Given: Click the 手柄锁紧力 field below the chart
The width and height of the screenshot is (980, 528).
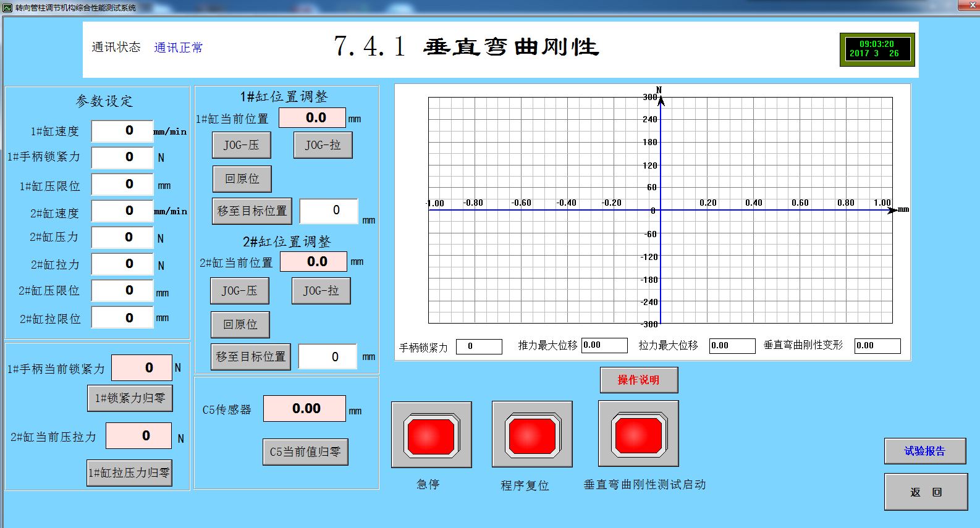Looking at the screenshot, I should (x=478, y=346).
